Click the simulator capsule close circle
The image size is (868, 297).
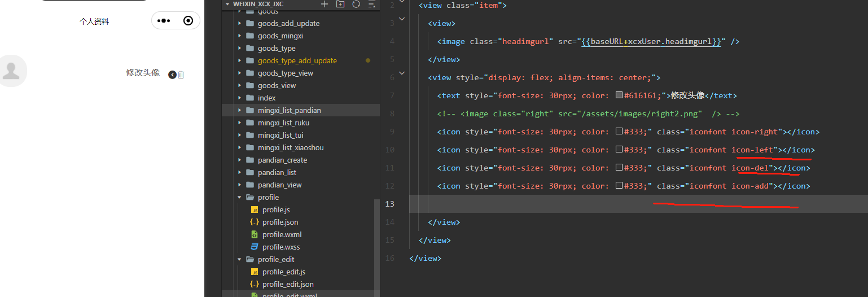188,21
